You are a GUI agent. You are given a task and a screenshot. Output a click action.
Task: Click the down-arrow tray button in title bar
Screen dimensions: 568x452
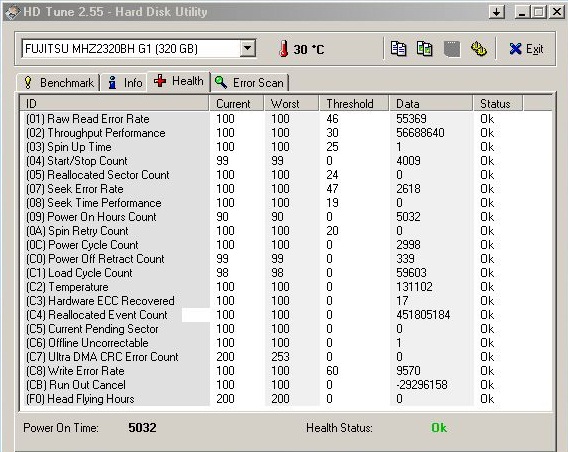[x=496, y=12]
